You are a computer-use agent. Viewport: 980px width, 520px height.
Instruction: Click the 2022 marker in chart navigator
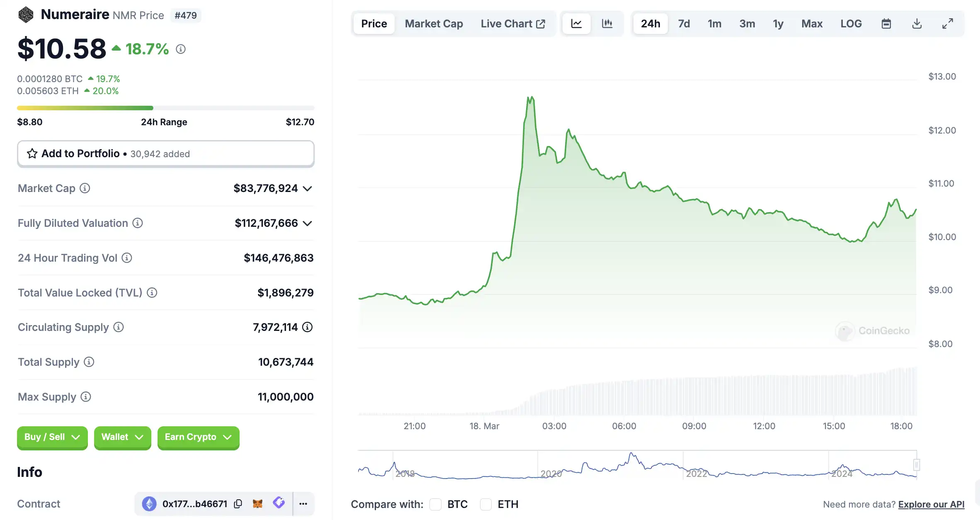[x=696, y=474]
